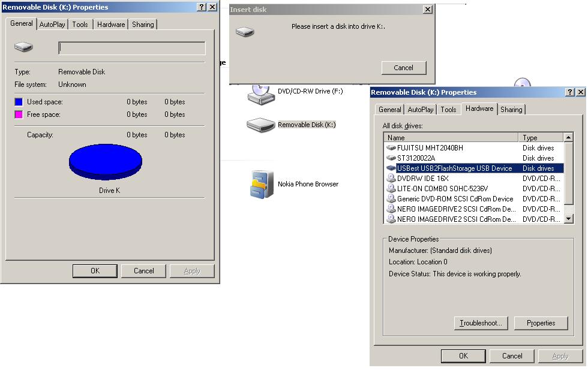Click the Type column header in drives list
Image resolution: width=588 pixels, height=371 pixels.
tap(541, 137)
